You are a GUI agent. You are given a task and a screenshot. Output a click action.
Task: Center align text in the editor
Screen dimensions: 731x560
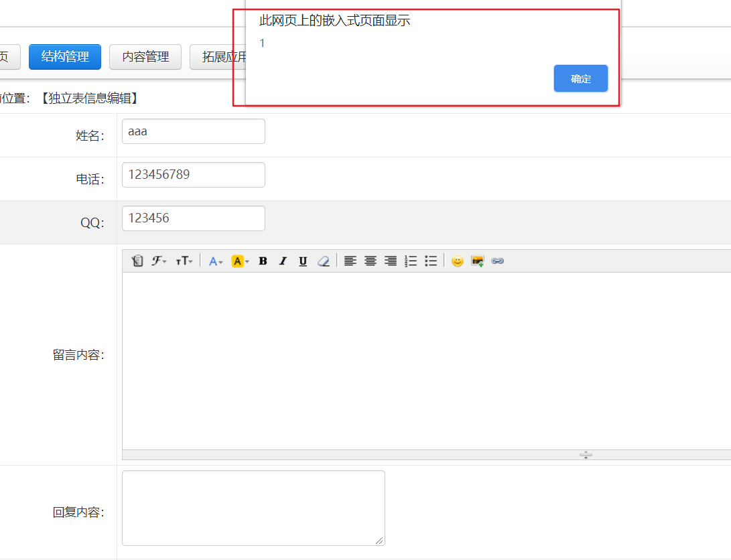[370, 261]
